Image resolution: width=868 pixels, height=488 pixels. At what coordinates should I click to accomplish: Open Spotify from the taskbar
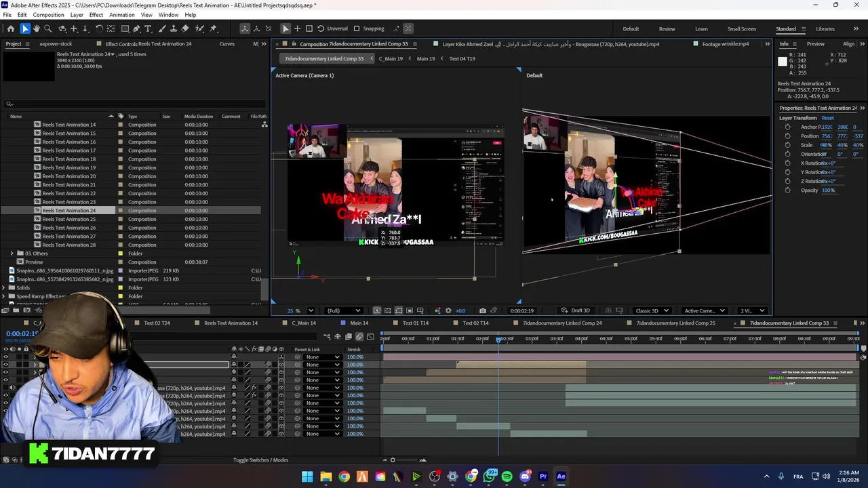pos(507,476)
